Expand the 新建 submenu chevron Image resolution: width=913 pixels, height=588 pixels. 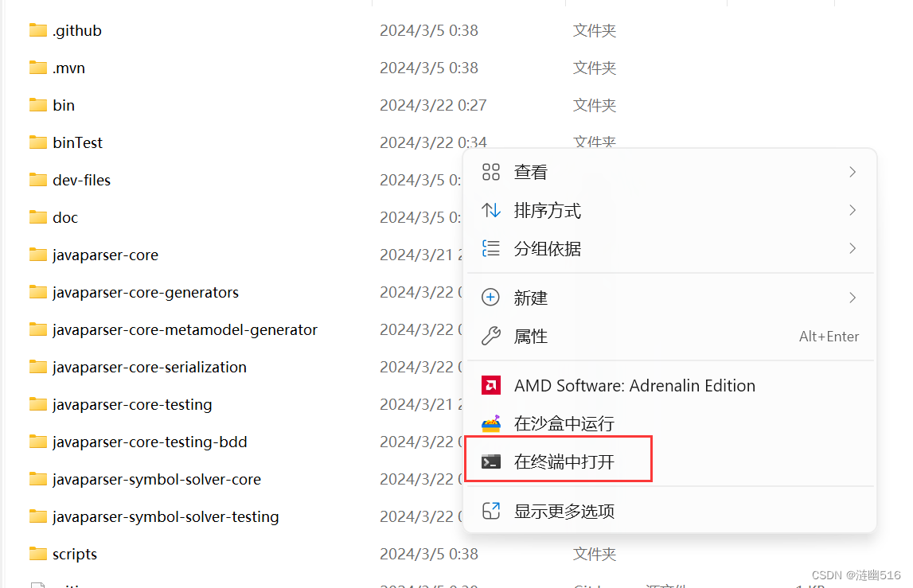852,297
